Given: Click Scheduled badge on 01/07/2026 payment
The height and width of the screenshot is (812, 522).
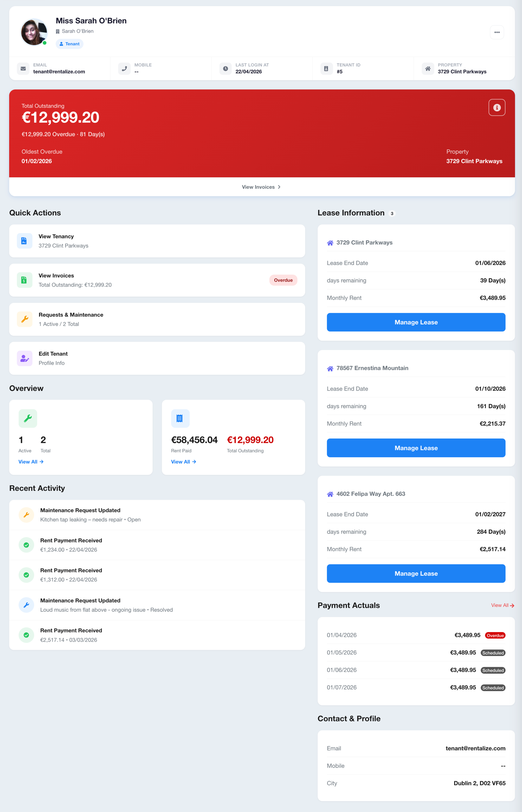Looking at the screenshot, I should pos(493,688).
